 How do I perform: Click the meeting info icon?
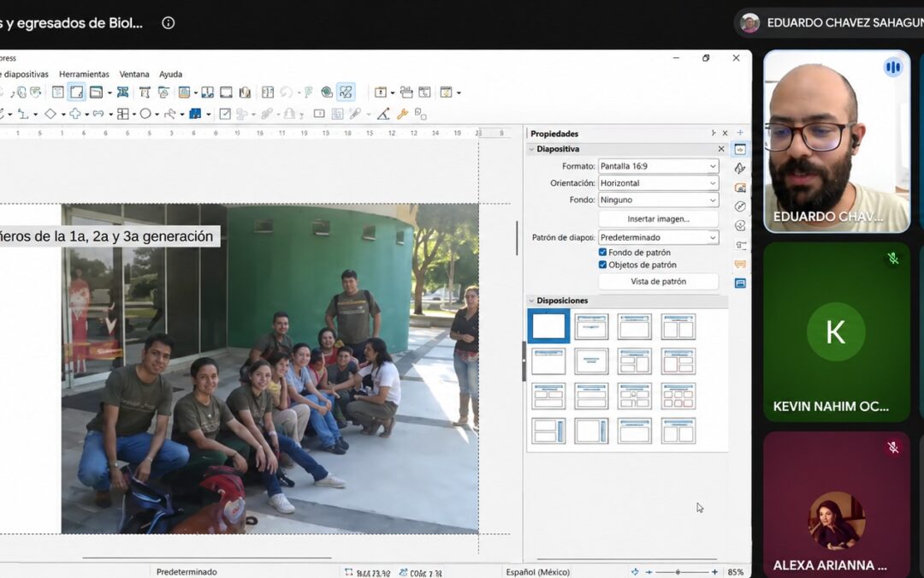(168, 23)
